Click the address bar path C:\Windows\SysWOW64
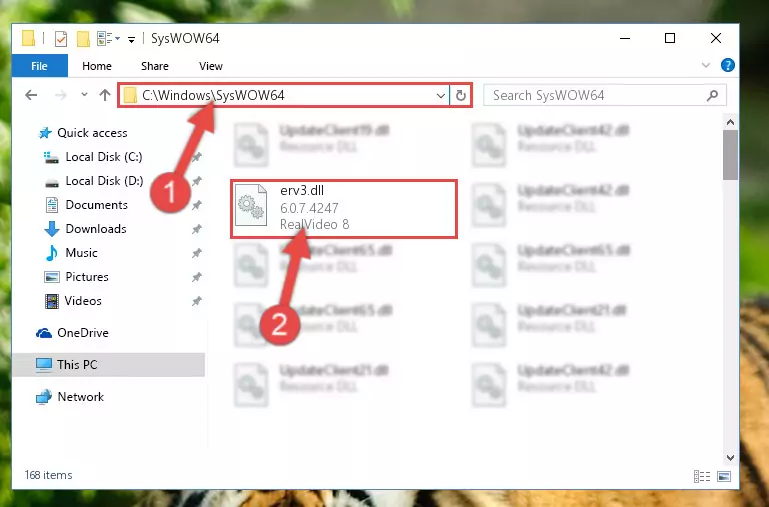Screen dimensions: 769x507 click(213, 95)
